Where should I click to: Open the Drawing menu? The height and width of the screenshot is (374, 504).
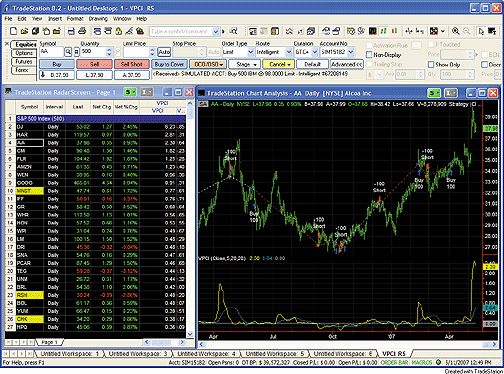click(98, 19)
